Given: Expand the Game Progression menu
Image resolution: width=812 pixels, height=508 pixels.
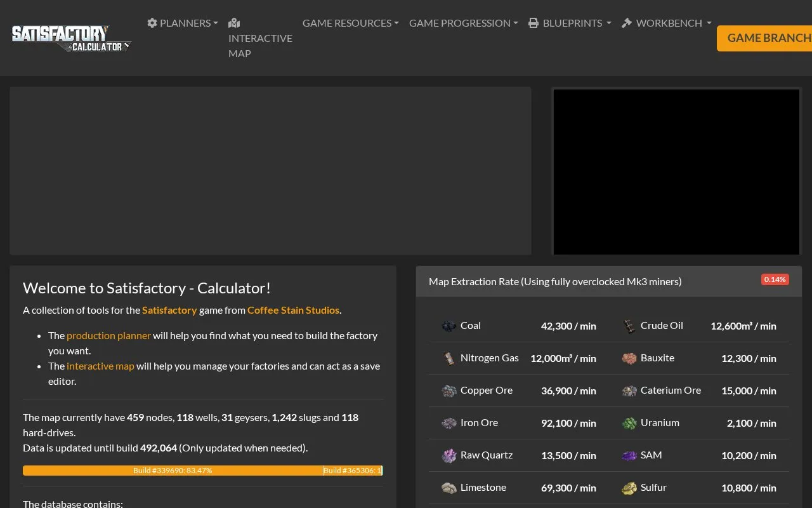Looking at the screenshot, I should tap(464, 23).
